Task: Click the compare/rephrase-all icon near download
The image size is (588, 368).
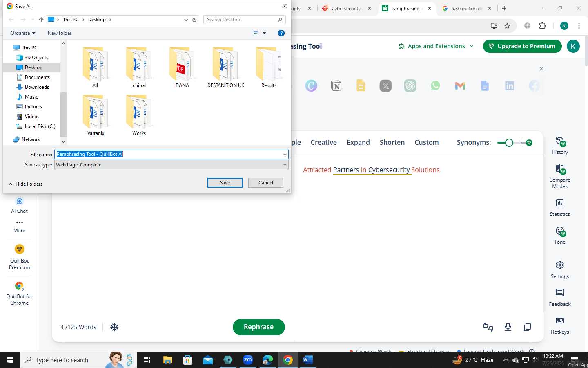Action: click(x=488, y=327)
